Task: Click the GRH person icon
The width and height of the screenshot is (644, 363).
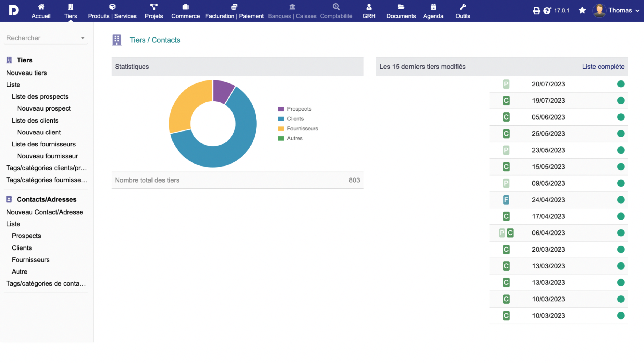Action: (369, 7)
